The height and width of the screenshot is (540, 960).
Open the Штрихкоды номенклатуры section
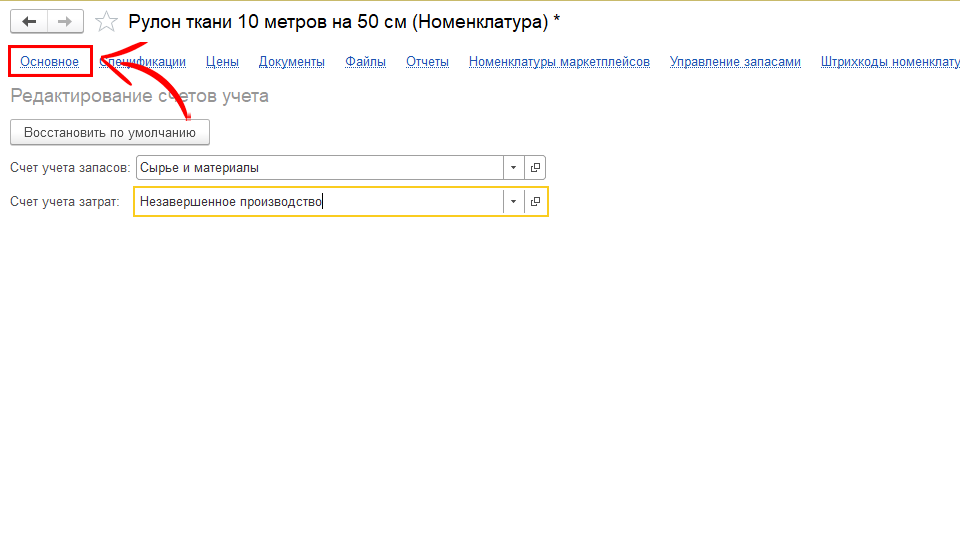[889, 62]
